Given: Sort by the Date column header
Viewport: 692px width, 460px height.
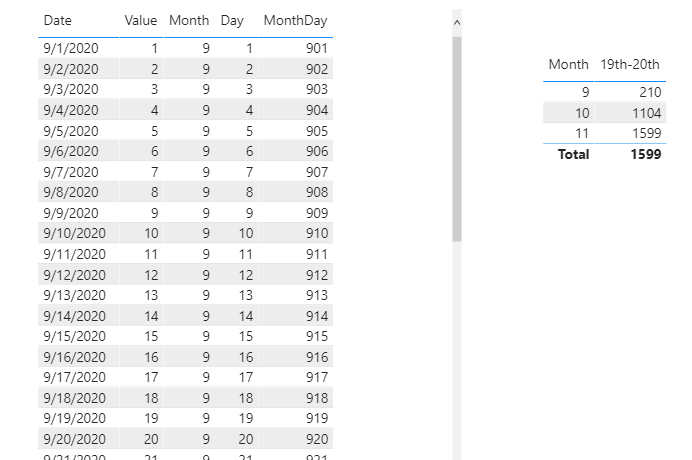Looking at the screenshot, I should pos(58,20).
